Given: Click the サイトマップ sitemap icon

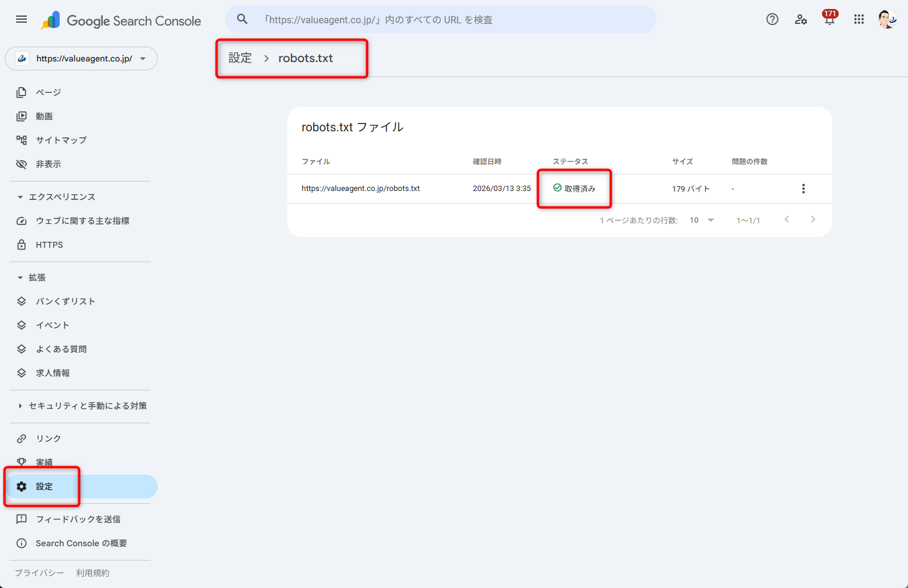Looking at the screenshot, I should pos(22,140).
